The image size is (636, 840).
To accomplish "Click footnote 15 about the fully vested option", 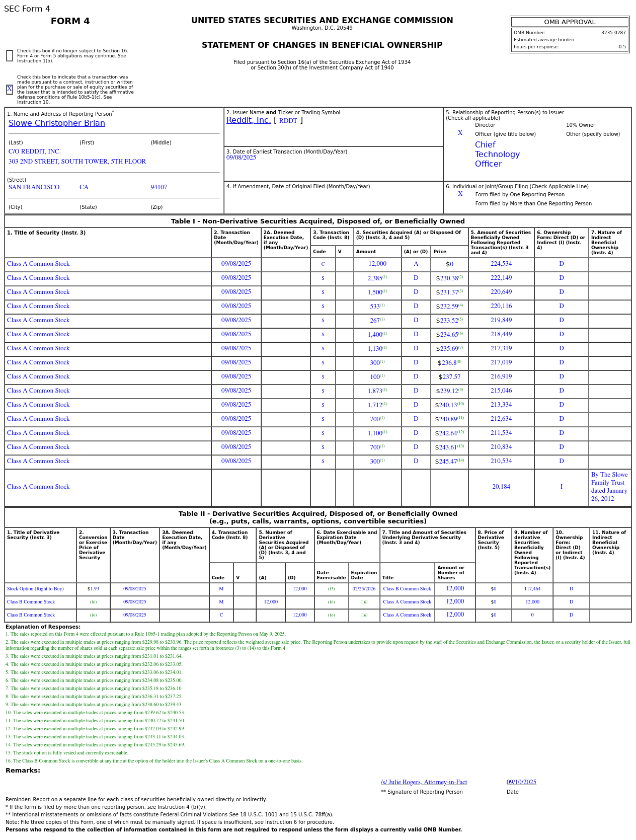I will click(x=67, y=753).
